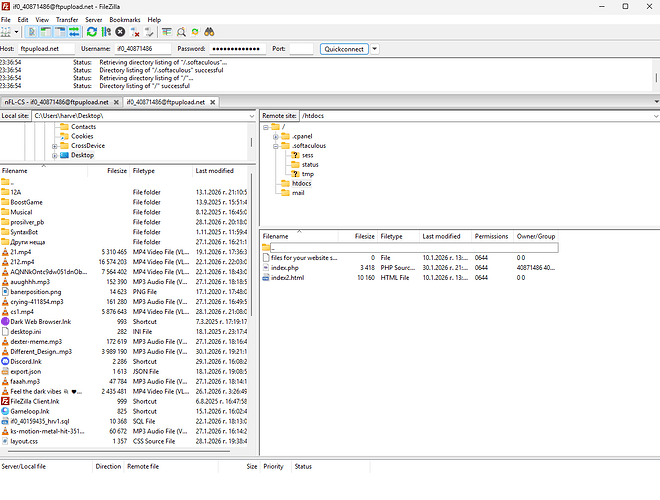Expand the CrossDevice folder in local tree

(x=54, y=146)
